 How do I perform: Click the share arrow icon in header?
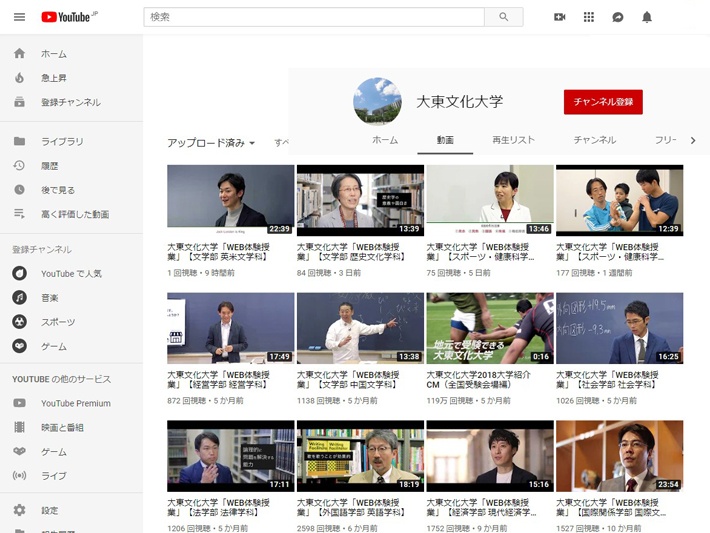(618, 17)
